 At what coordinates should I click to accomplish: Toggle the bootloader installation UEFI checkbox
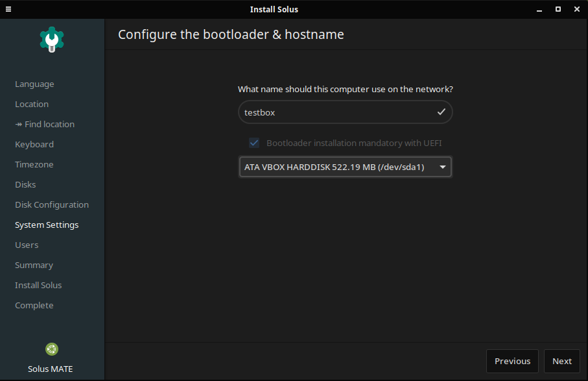pos(254,143)
